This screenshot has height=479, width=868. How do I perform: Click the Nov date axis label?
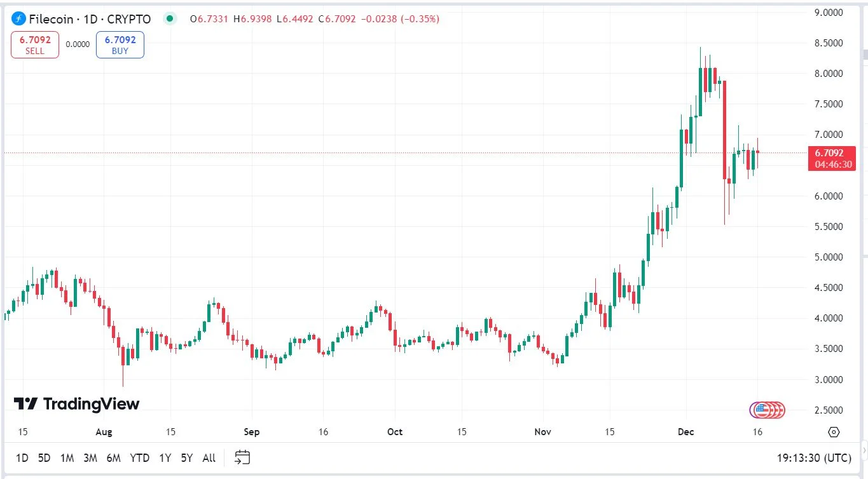[542, 432]
